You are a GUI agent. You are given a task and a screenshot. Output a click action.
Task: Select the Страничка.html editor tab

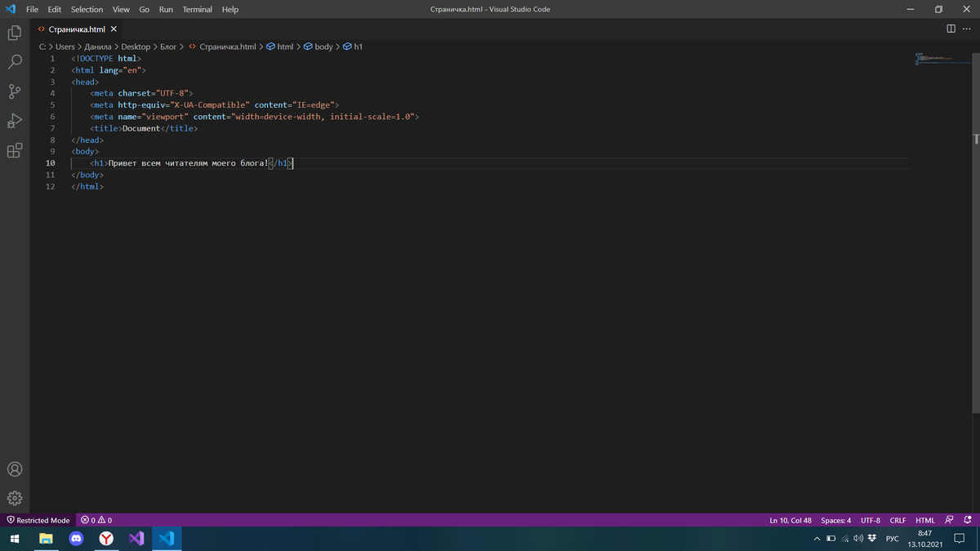(78, 29)
